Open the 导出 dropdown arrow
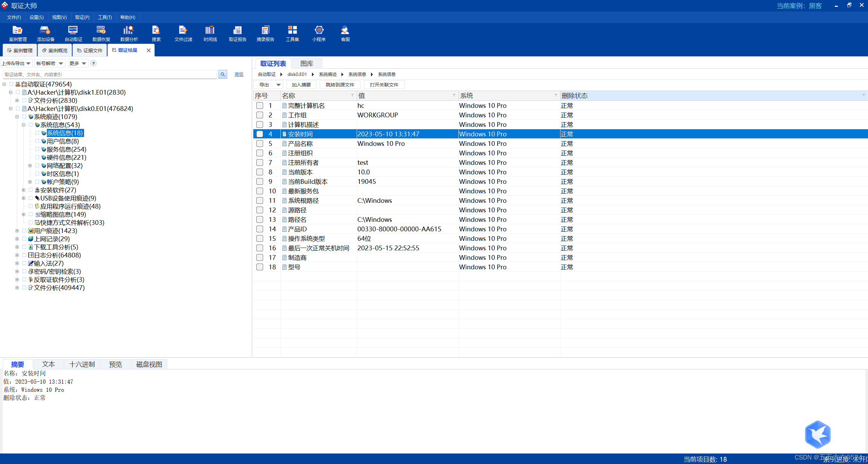Viewport: 868px width, 464px height. 278,85
